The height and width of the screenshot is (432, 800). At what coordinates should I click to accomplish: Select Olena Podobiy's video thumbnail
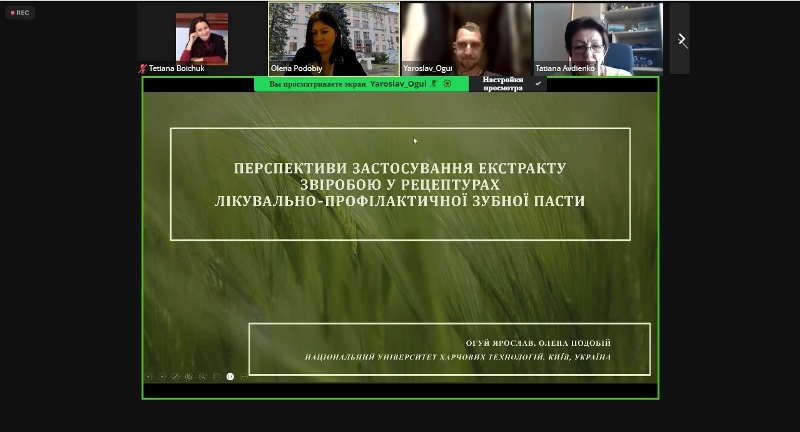tap(334, 39)
